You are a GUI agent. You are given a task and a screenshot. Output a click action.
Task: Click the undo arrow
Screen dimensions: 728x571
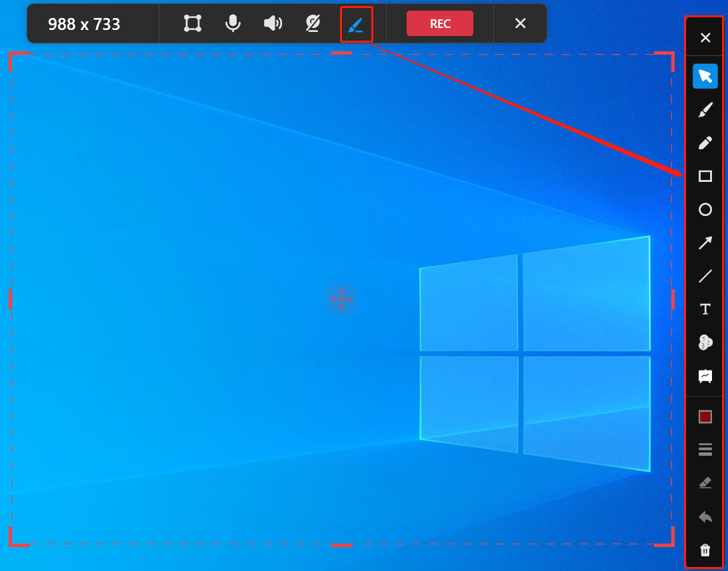(705, 516)
